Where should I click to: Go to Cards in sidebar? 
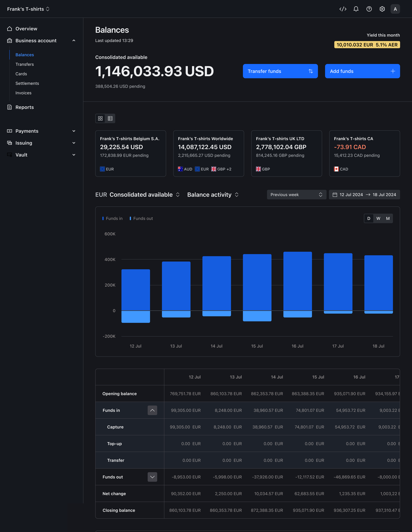coord(21,74)
